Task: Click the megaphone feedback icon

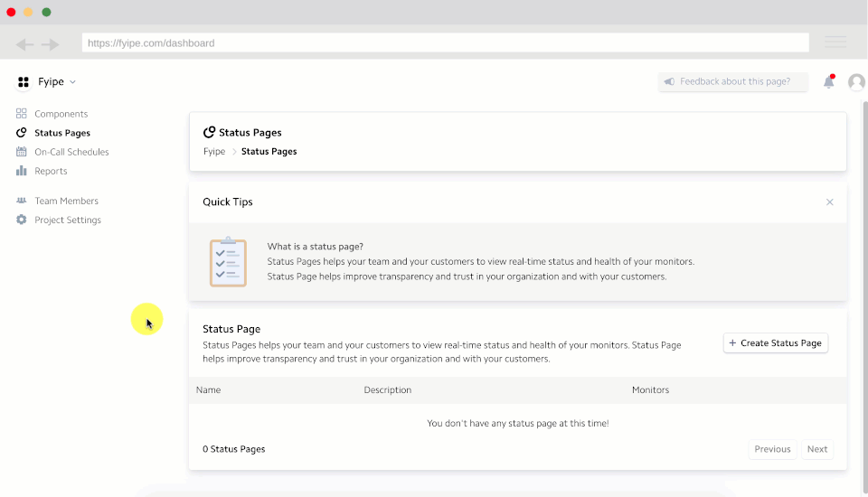Action: click(669, 81)
